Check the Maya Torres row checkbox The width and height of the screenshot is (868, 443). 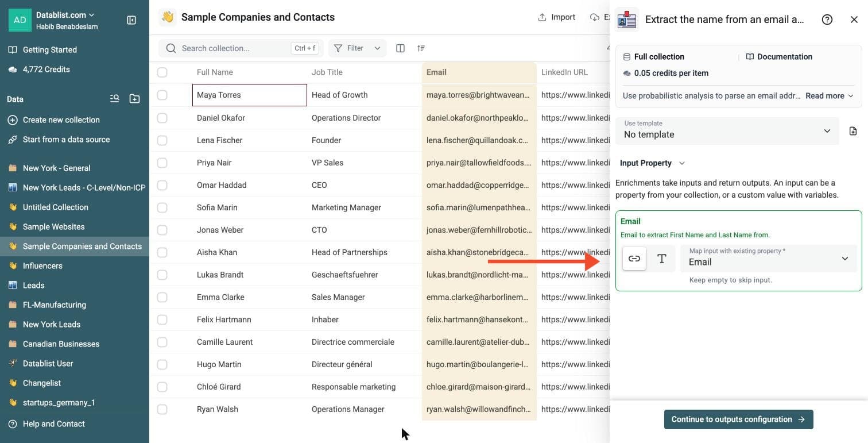[x=162, y=95]
